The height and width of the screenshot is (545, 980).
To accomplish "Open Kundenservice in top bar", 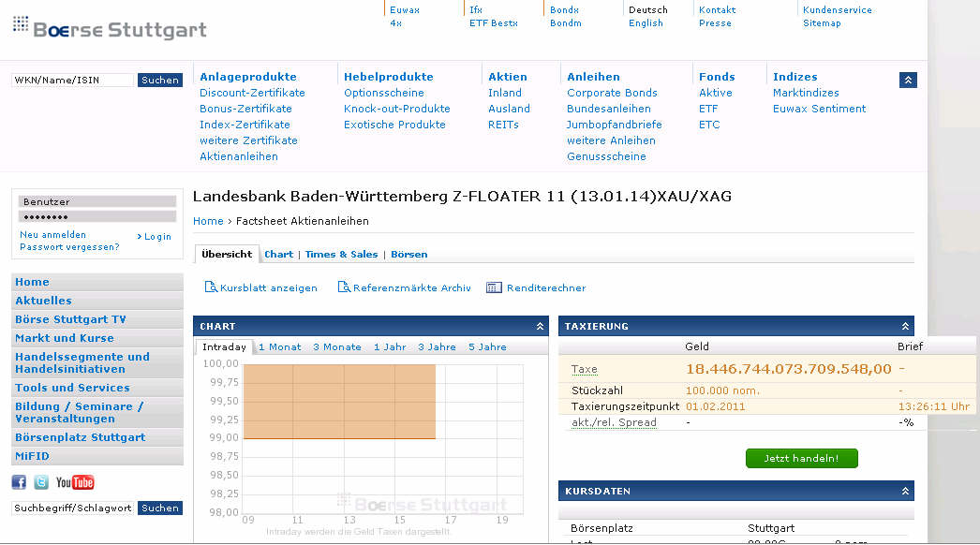I will tap(838, 10).
